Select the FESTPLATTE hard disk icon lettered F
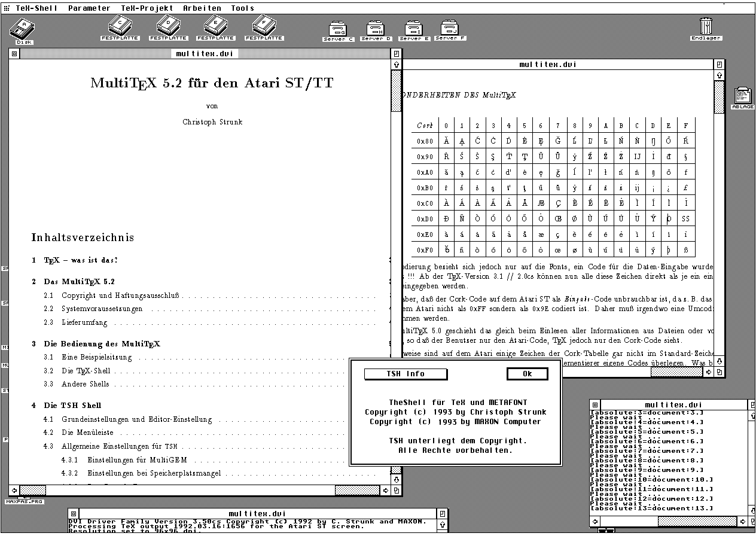 (264, 28)
